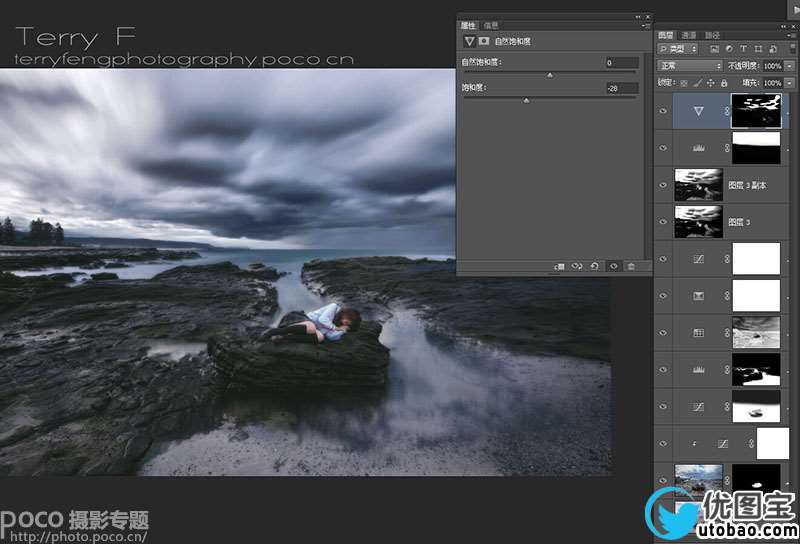The height and width of the screenshot is (544, 800).
Task: Click the lock image pixels brush icon
Action: pyautogui.click(x=697, y=83)
